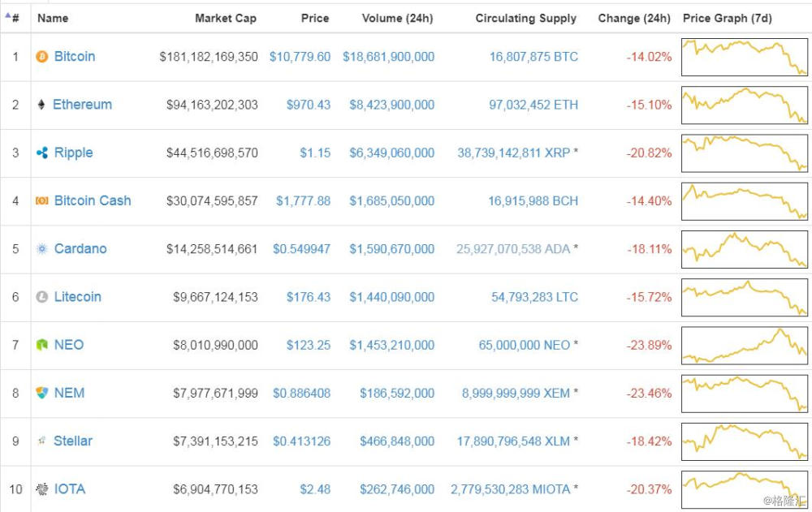
Task: Click the Cardano logo icon
Action: pos(42,249)
